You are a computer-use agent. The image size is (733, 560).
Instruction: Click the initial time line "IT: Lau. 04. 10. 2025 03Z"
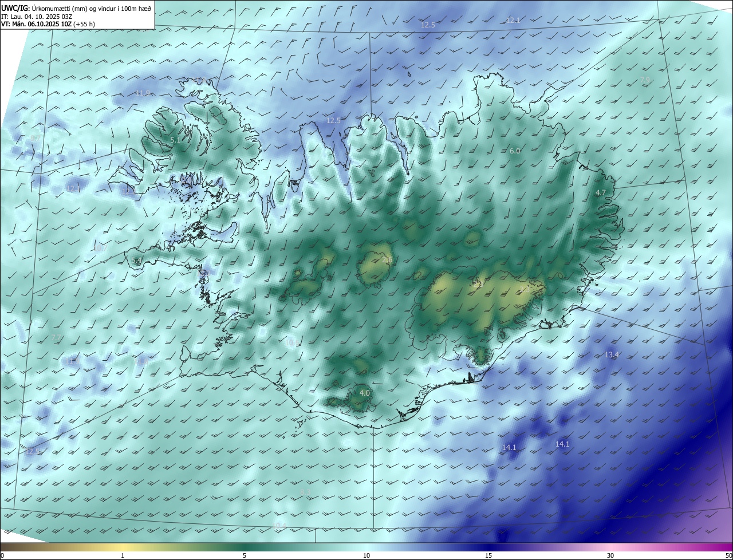point(36,16)
